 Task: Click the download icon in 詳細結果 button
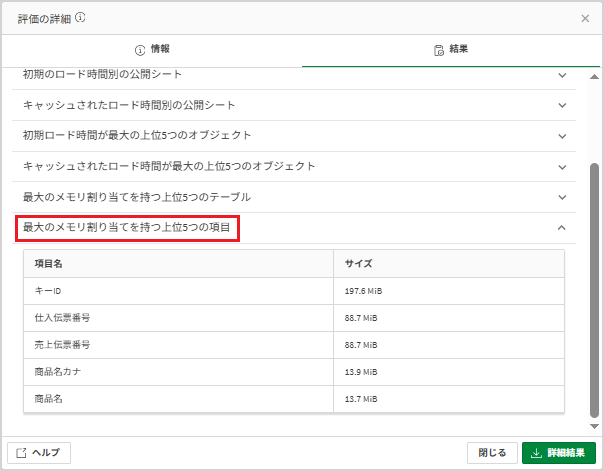click(536, 453)
